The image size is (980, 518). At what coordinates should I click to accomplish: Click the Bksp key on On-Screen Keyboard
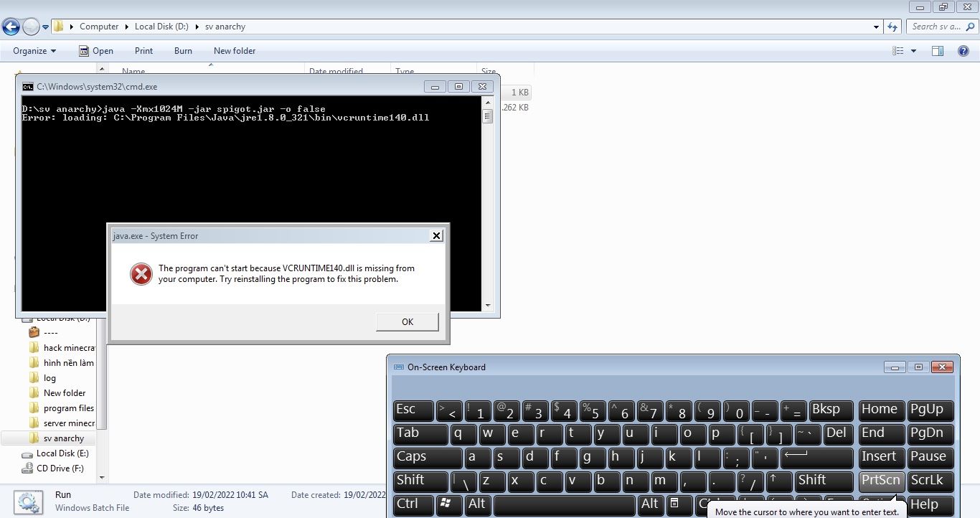[x=831, y=410]
